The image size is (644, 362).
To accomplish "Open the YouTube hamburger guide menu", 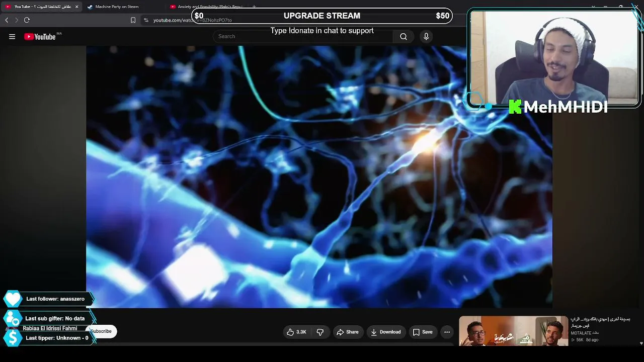I will coord(12,37).
